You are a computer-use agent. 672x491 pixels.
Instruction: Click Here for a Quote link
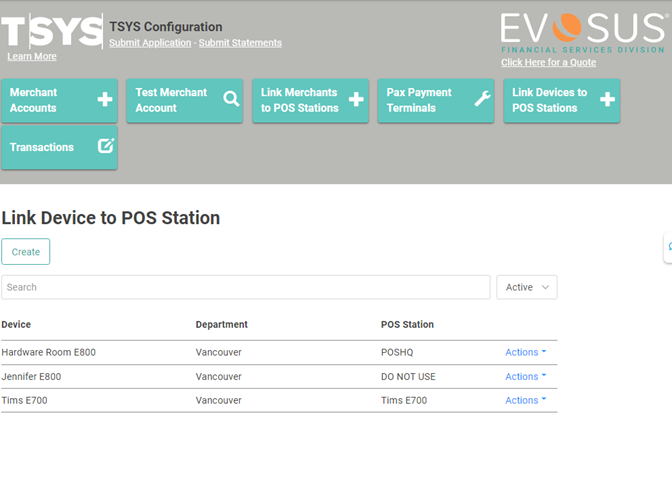[549, 63]
